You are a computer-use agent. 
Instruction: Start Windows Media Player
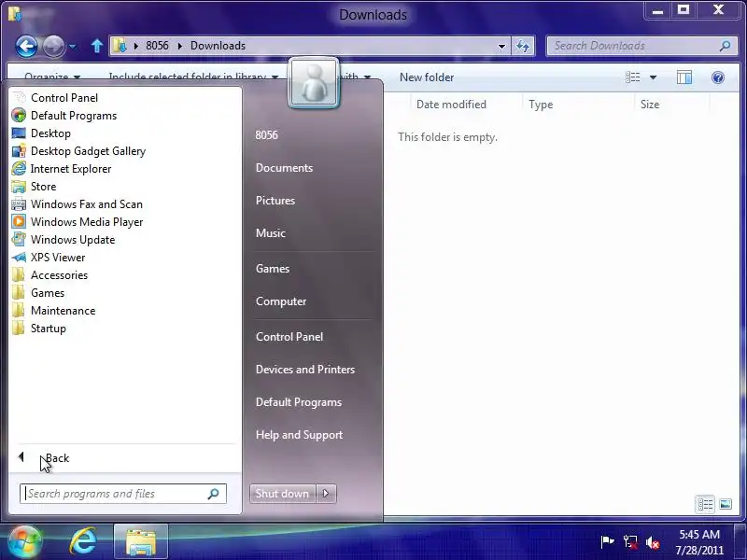87,222
